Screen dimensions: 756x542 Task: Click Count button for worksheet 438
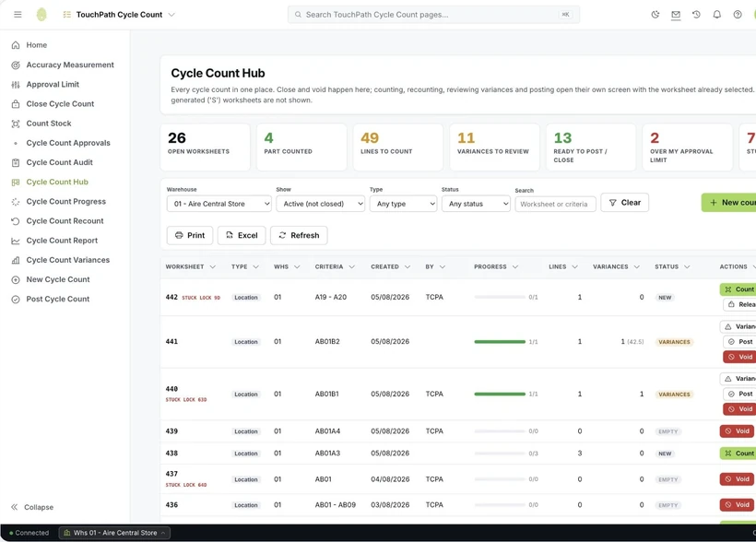[738, 454]
